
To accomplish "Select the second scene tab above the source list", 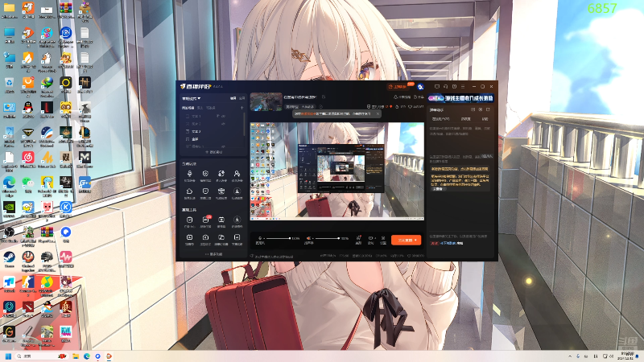I will (x=200, y=108).
